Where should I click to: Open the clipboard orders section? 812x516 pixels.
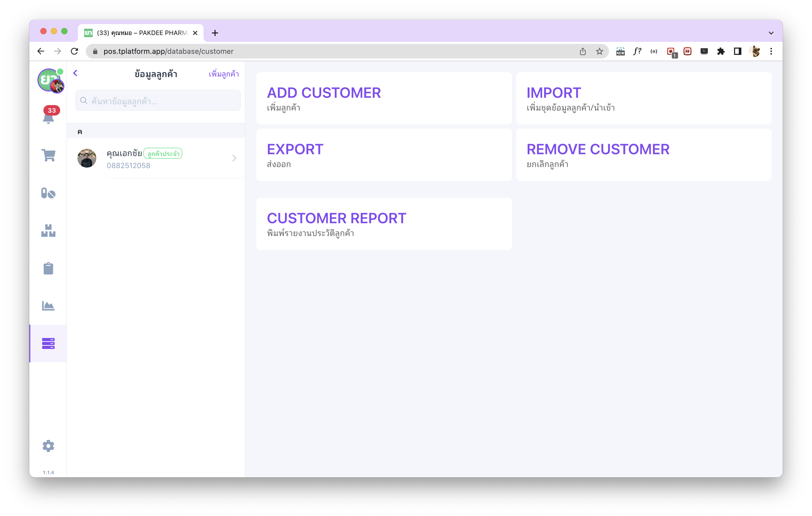click(x=49, y=268)
